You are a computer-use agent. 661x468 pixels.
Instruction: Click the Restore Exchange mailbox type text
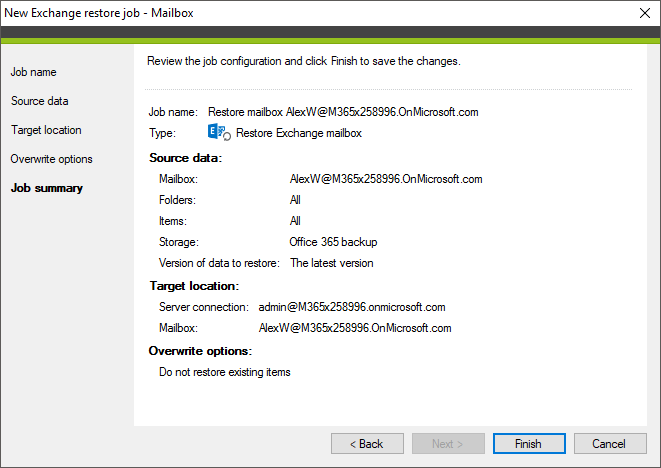pyautogui.click(x=299, y=133)
